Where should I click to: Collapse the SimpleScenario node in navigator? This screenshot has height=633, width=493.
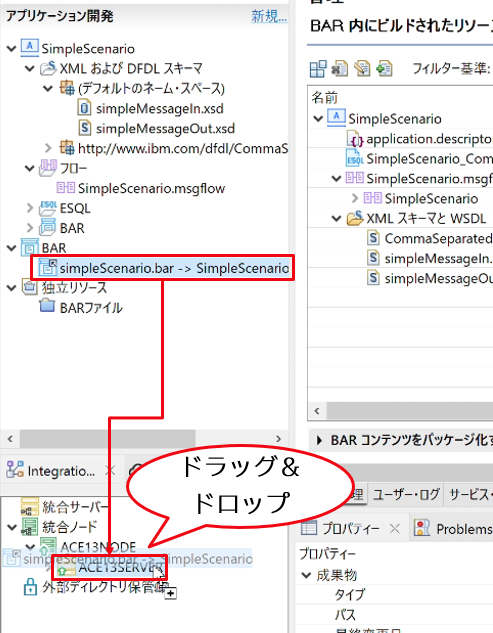(x=12, y=49)
